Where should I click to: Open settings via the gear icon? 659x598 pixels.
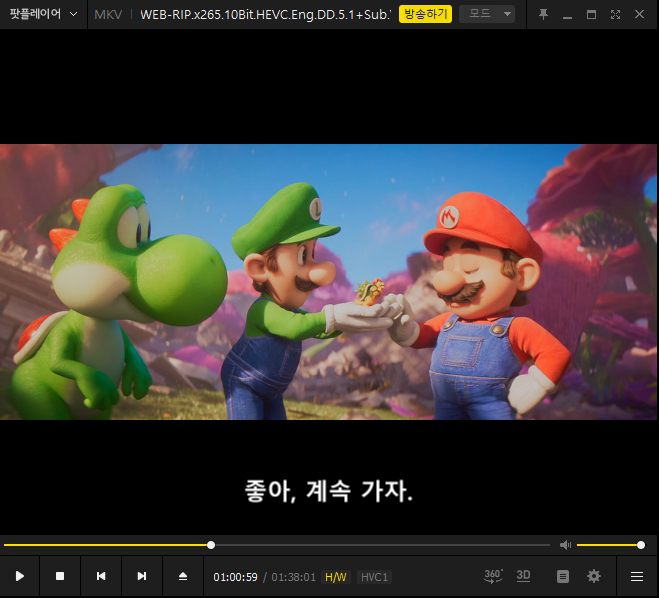[x=594, y=576]
